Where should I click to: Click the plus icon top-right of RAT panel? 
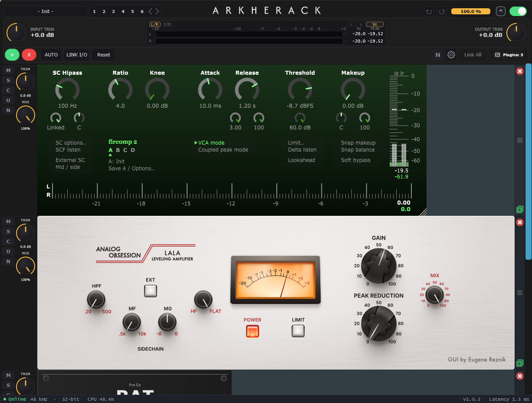click(224, 378)
